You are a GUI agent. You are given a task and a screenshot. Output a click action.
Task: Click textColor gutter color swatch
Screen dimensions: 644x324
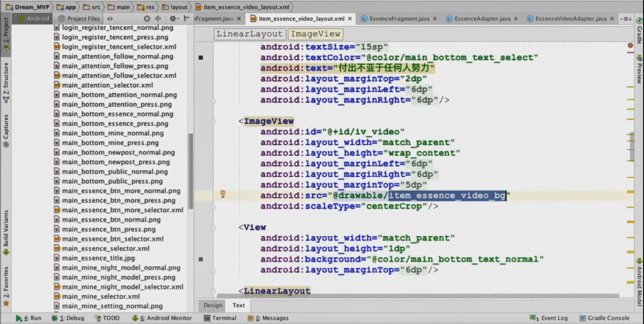click(x=201, y=57)
